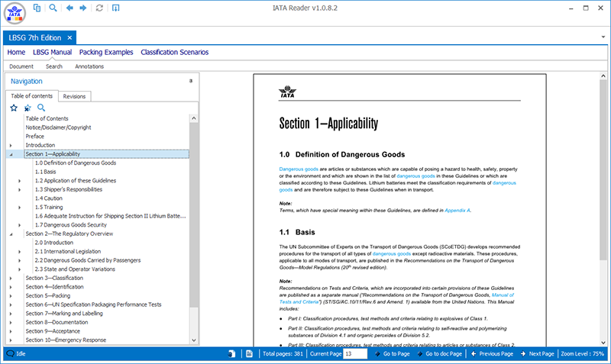Open search via top toolbar magnifier
Viewport: 611px width, 364px height.
click(53, 8)
